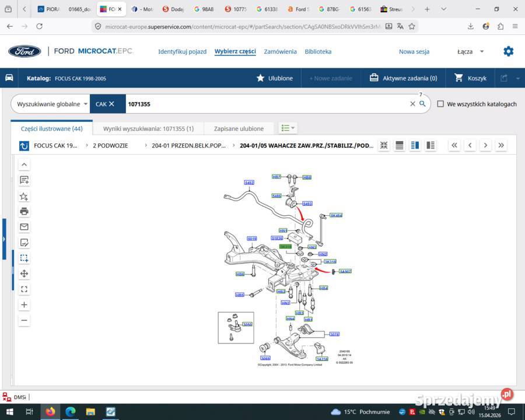Image resolution: width=525 pixels, height=420 pixels.
Task: Switch to the split illustration-list layout
Action: pyautogui.click(x=415, y=145)
